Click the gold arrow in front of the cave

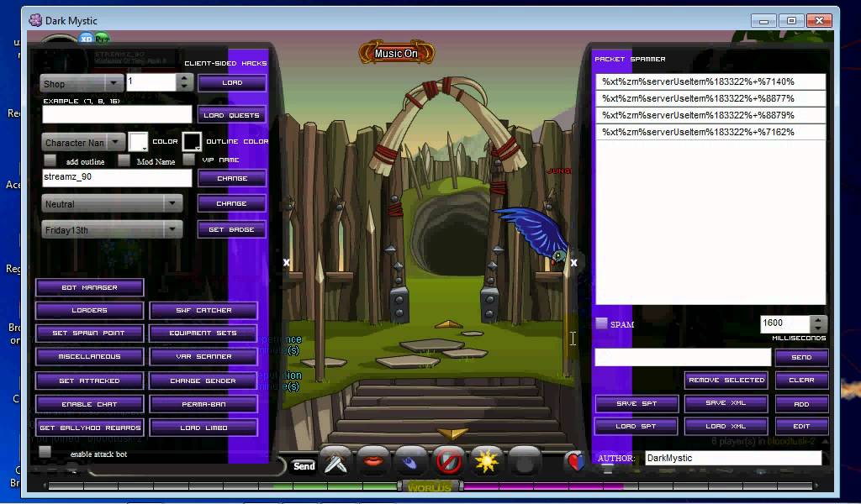449,324
